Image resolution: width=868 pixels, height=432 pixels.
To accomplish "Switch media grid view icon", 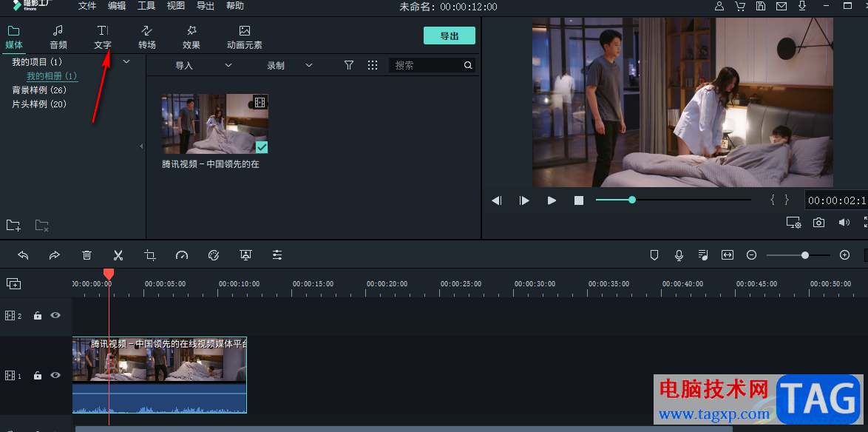I will tap(373, 65).
